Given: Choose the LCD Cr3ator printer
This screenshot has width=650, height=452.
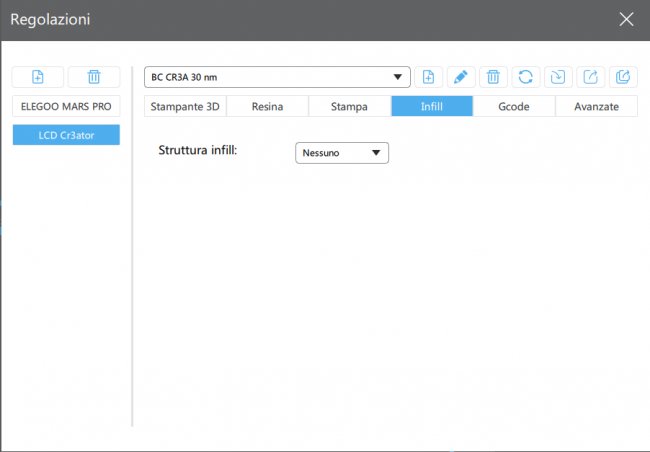Looking at the screenshot, I should (66, 135).
